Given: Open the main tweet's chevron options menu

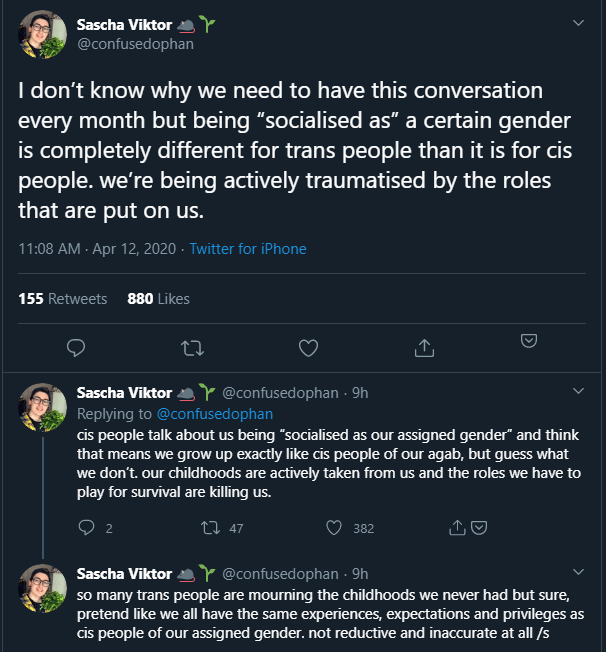Looking at the screenshot, I should 578,22.
